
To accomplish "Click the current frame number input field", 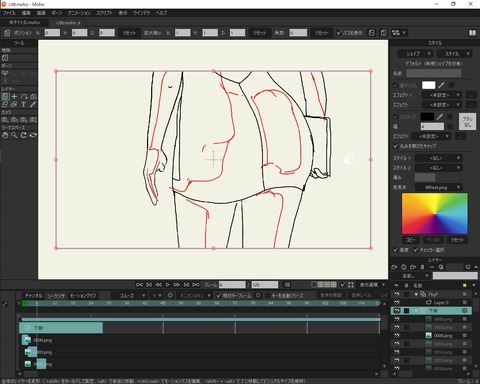I will click(232, 285).
